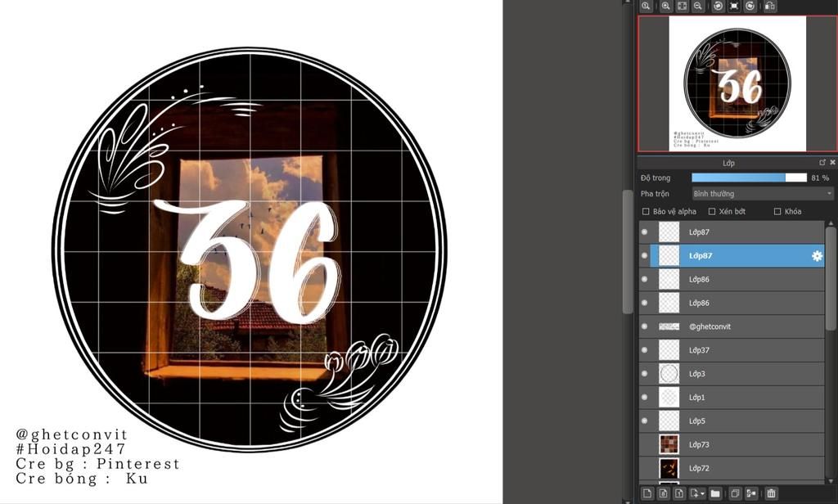Pop out the Lớp panel
This screenshot has width=838, height=504.
point(822,162)
